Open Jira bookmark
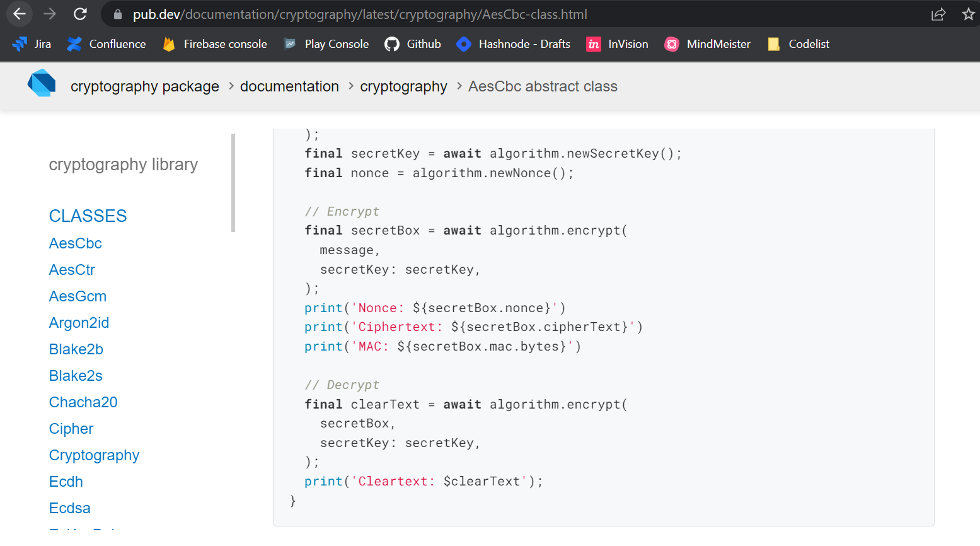Image resolution: width=980 pixels, height=546 pixels. coord(32,44)
